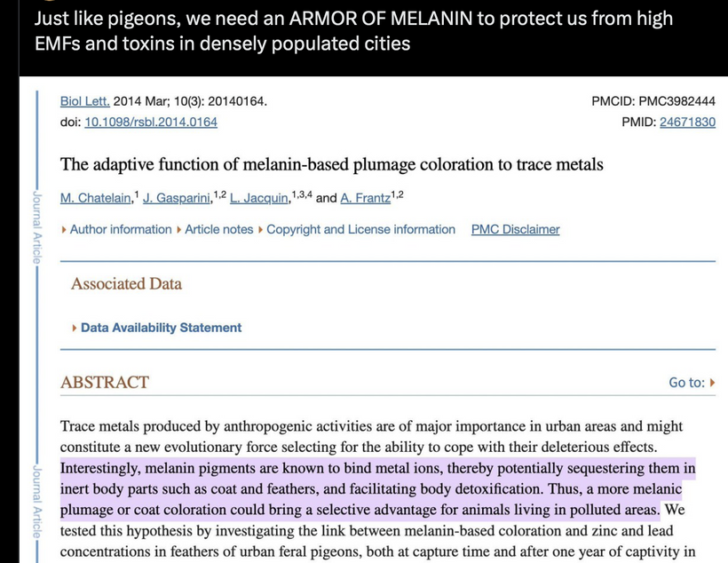Expand the Article notes section
728x563 pixels.
pos(218,229)
